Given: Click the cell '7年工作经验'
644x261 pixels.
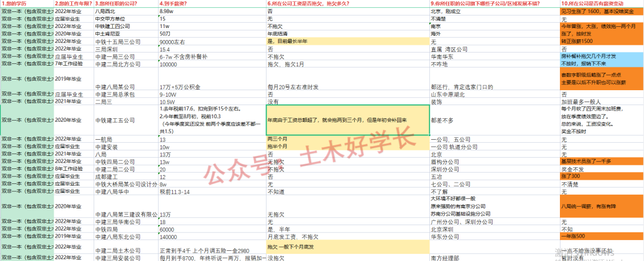Looking at the screenshot, I should point(74,64).
